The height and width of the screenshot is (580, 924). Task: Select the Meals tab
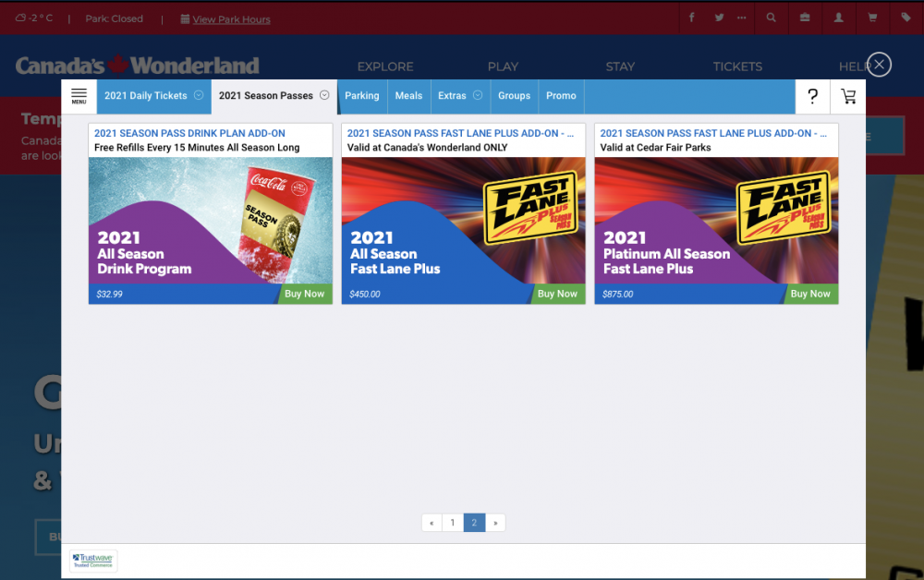coord(408,96)
